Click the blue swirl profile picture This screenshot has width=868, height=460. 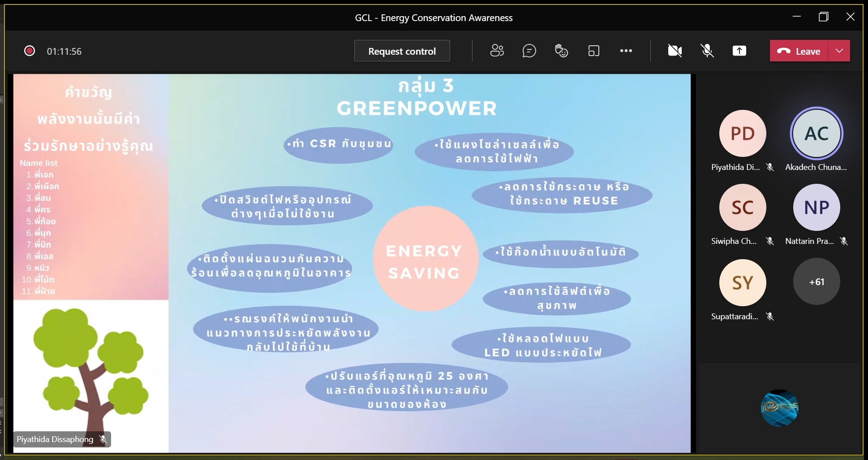pyautogui.click(x=779, y=408)
